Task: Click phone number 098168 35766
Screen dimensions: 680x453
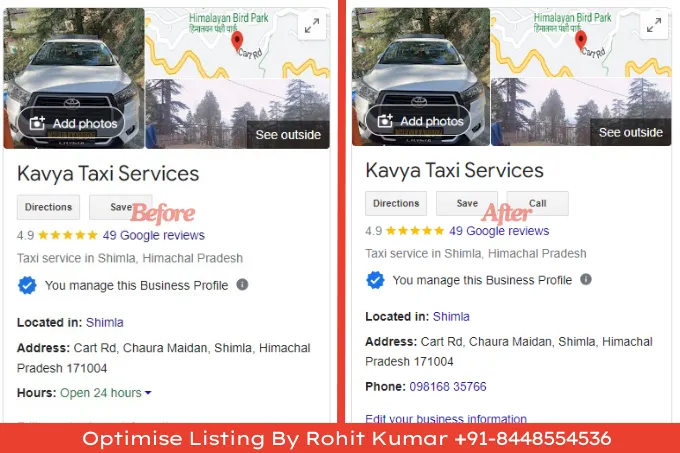Action: 448,386
